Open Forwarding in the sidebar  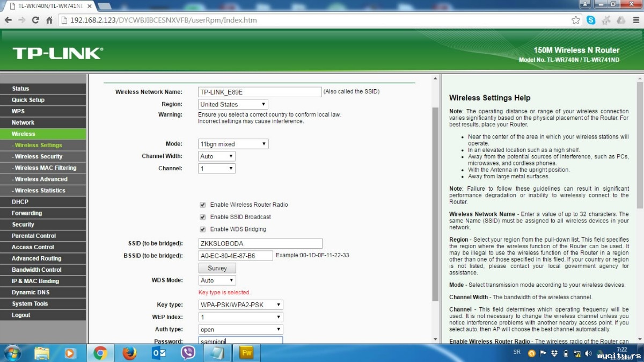tap(43, 213)
